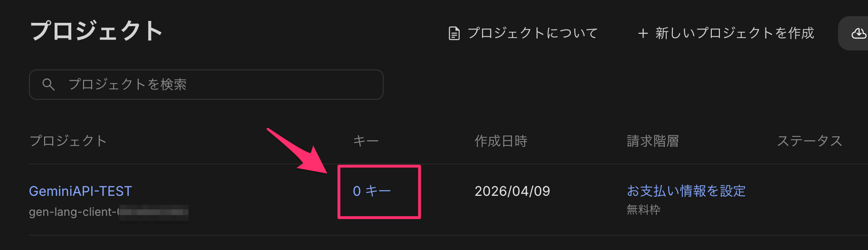Sort by the 作成日時 column header
The image size is (868, 250).
(500, 141)
